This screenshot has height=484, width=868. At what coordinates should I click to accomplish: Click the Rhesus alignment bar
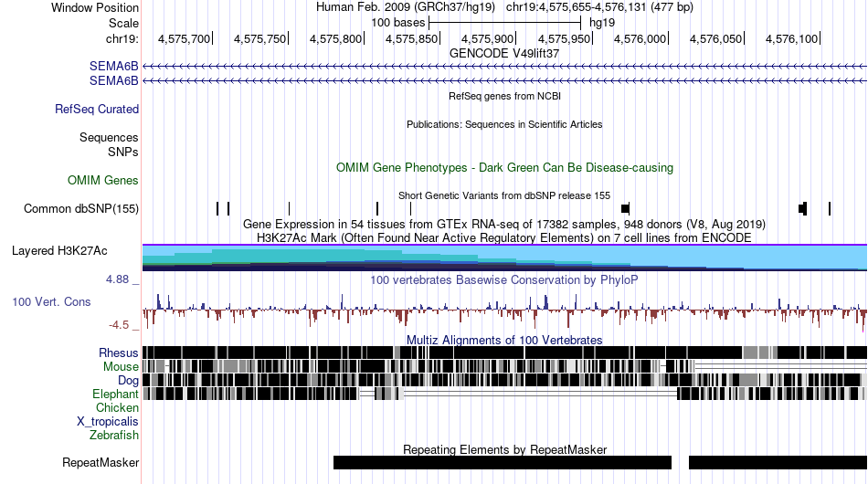(x=504, y=352)
